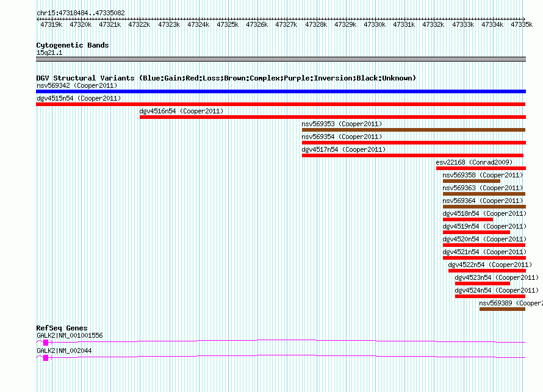
Task: Click the 15q21.1 cytogenetic band label
Action: tap(49, 52)
